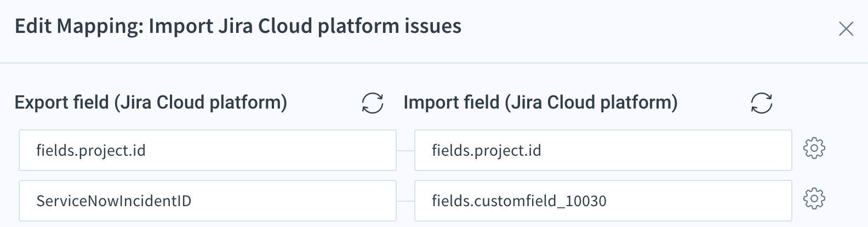Screen dimensions: 868x227
Task: Place cursor after ServiceNowIncidentID text
Action: (x=193, y=201)
